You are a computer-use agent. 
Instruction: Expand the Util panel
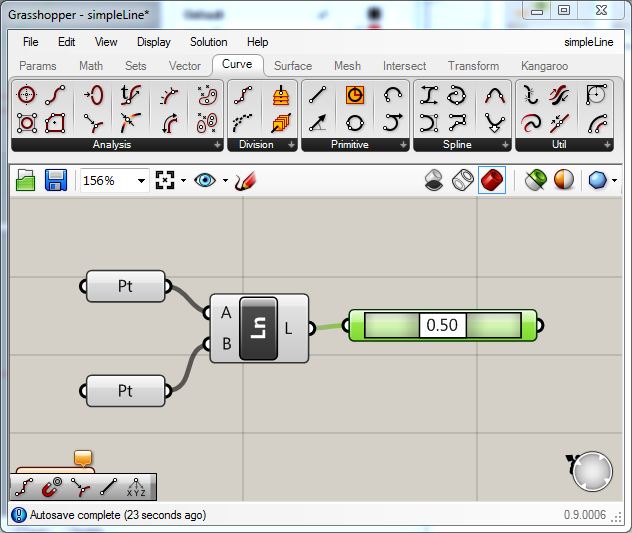point(607,145)
